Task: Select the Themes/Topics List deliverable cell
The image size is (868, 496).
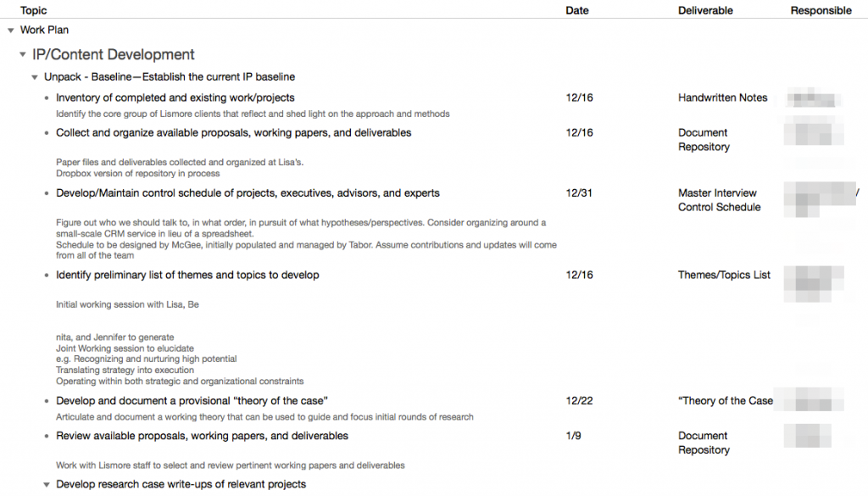Action: [x=724, y=275]
